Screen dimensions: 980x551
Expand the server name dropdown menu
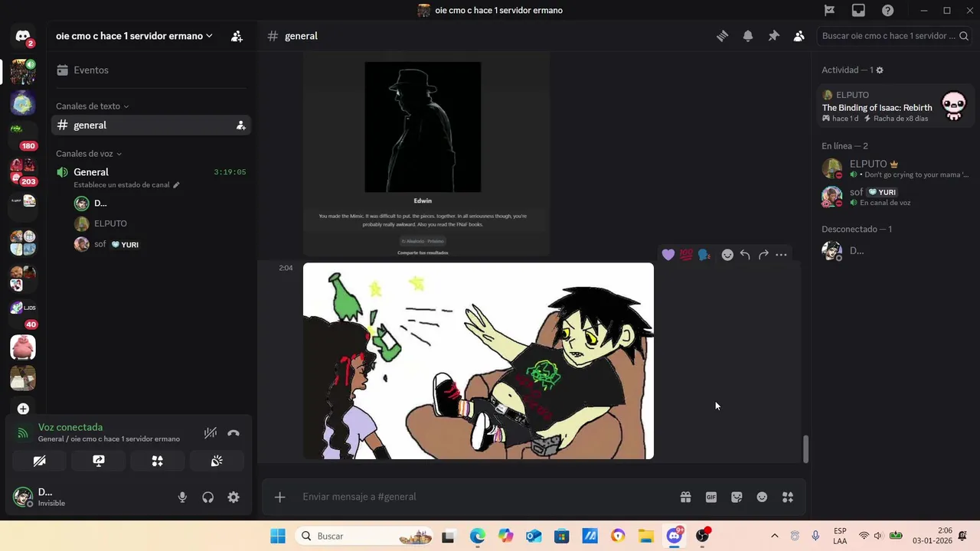(134, 36)
